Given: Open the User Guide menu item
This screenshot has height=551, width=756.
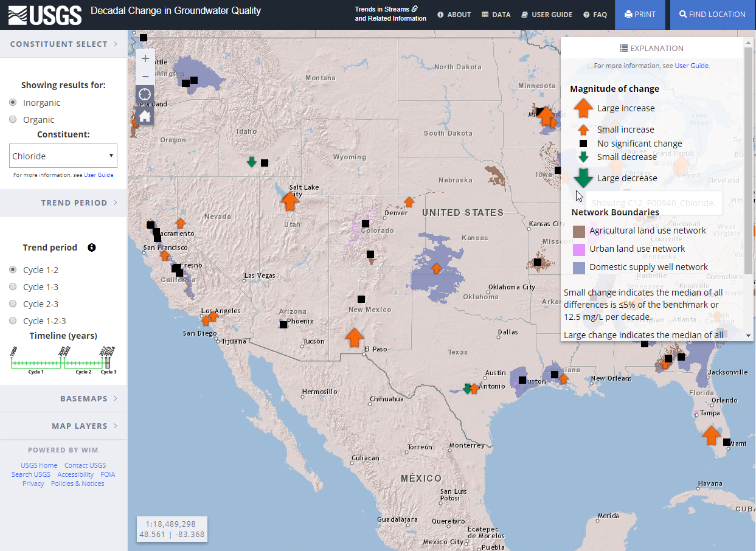Looking at the screenshot, I should pos(547,15).
